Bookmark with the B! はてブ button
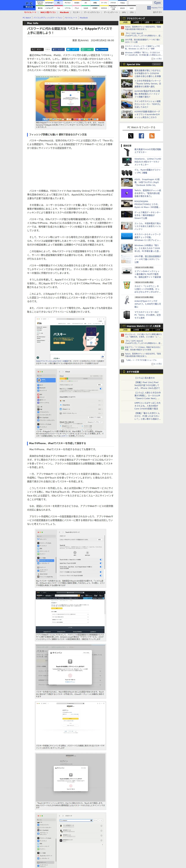Image resolution: width=186 pixels, height=868 pixels. click(73, 49)
